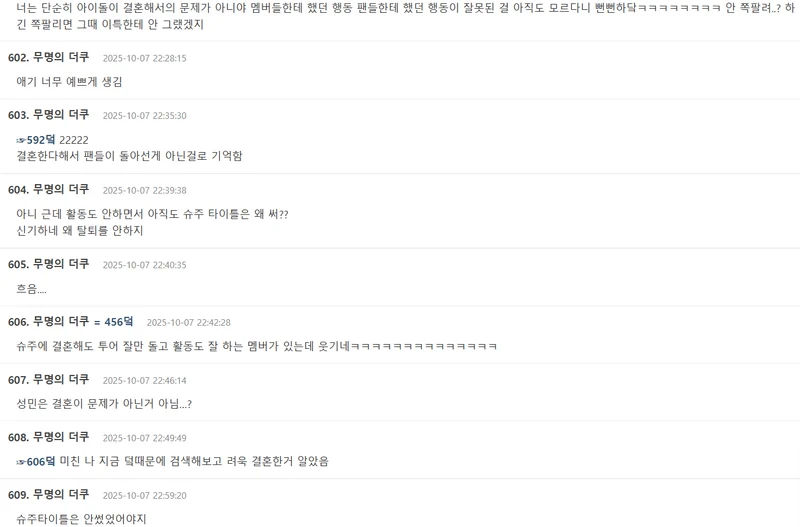
Task: Click comment text '애기 너무 예쁘게 생김'
Action: pyautogui.click(x=69, y=82)
